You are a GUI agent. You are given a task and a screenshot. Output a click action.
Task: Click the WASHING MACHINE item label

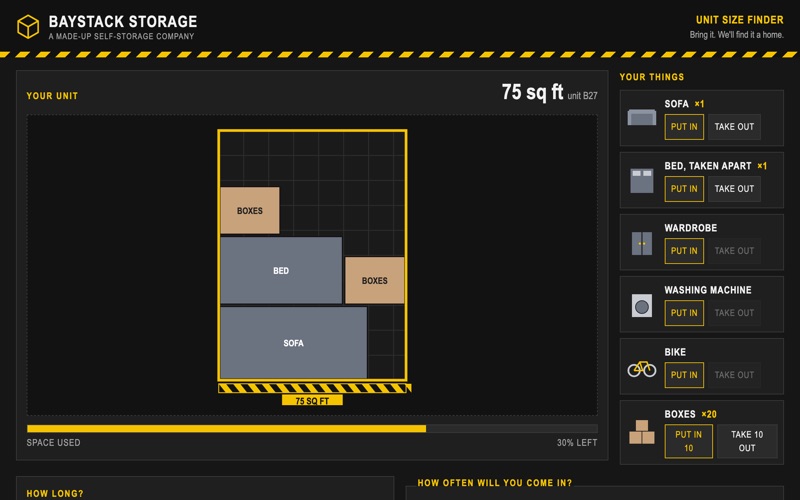click(x=708, y=290)
